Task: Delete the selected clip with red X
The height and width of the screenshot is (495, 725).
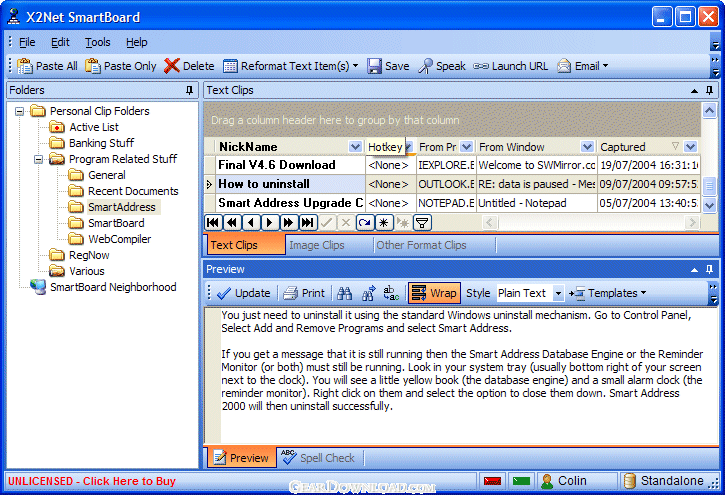Action: click(190, 66)
